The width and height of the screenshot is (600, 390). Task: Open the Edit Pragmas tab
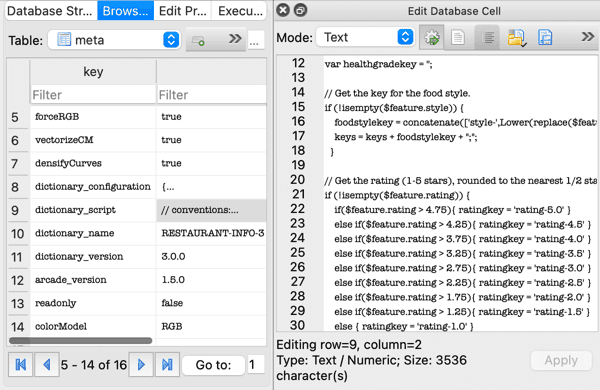183,11
